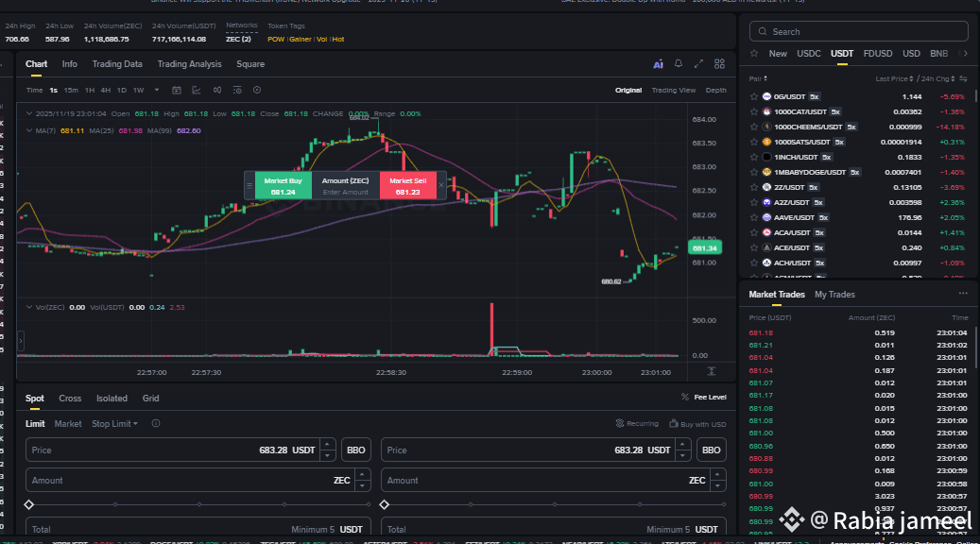This screenshot has height=544, width=980.
Task: Favorite the 1000SATS/USDT pair star
Action: [754, 142]
